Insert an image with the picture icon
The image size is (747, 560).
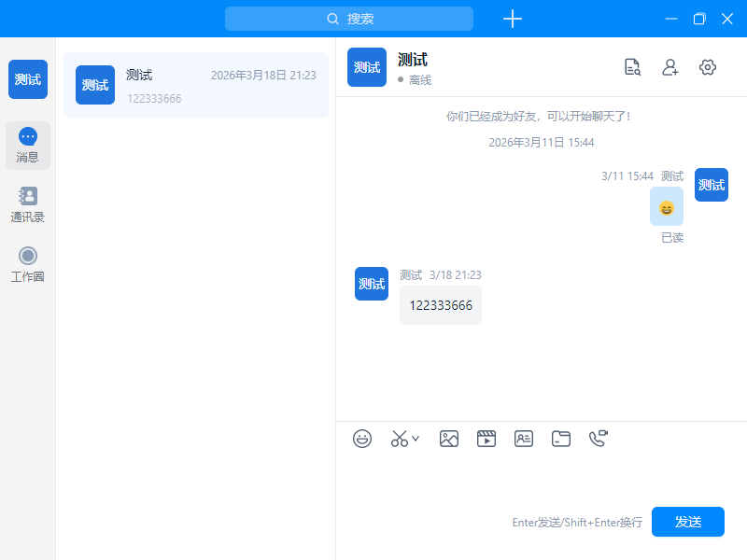click(449, 439)
